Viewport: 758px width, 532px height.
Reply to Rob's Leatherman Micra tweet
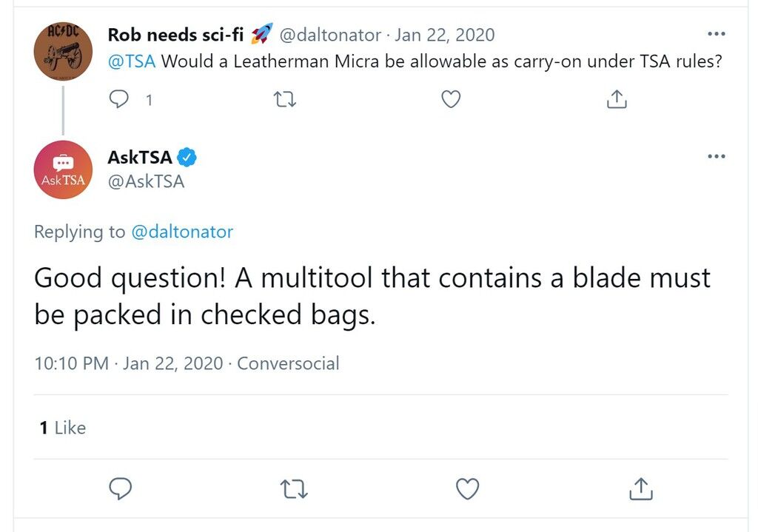[x=119, y=99]
